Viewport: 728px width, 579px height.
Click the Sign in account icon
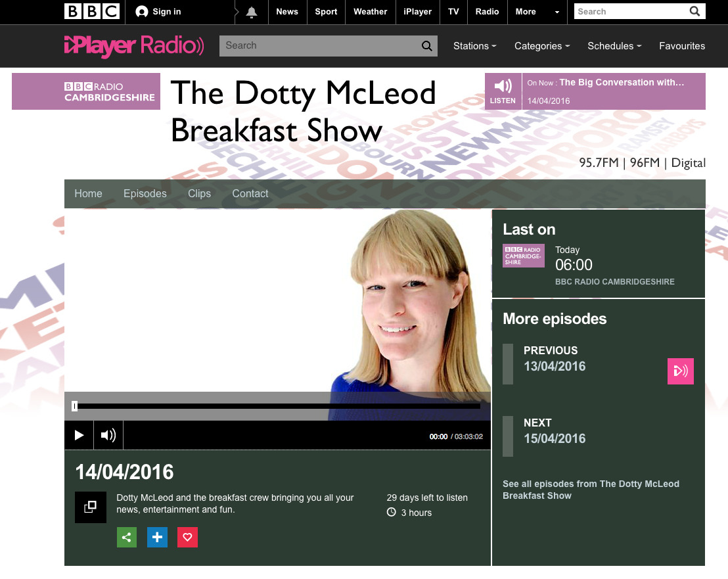click(x=142, y=12)
